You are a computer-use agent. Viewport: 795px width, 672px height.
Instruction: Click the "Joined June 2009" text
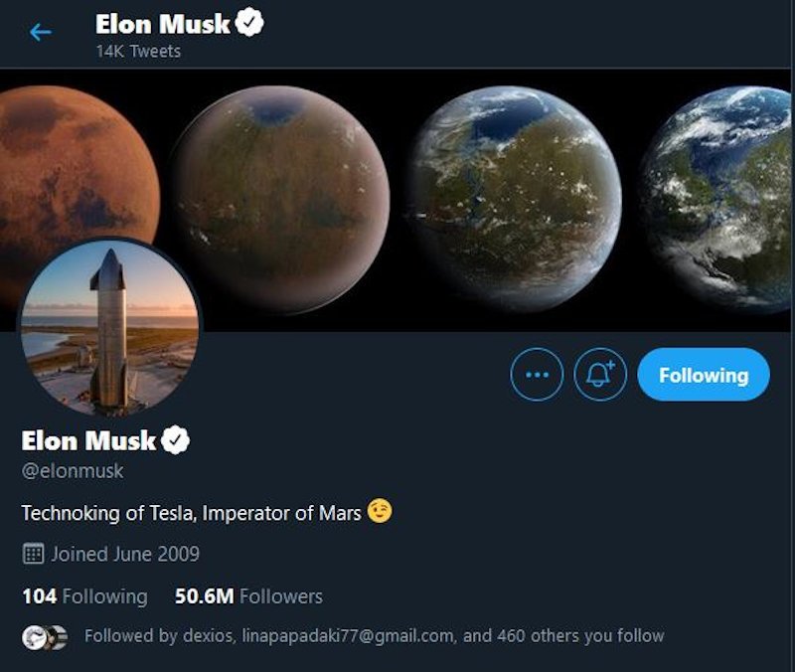point(125,554)
